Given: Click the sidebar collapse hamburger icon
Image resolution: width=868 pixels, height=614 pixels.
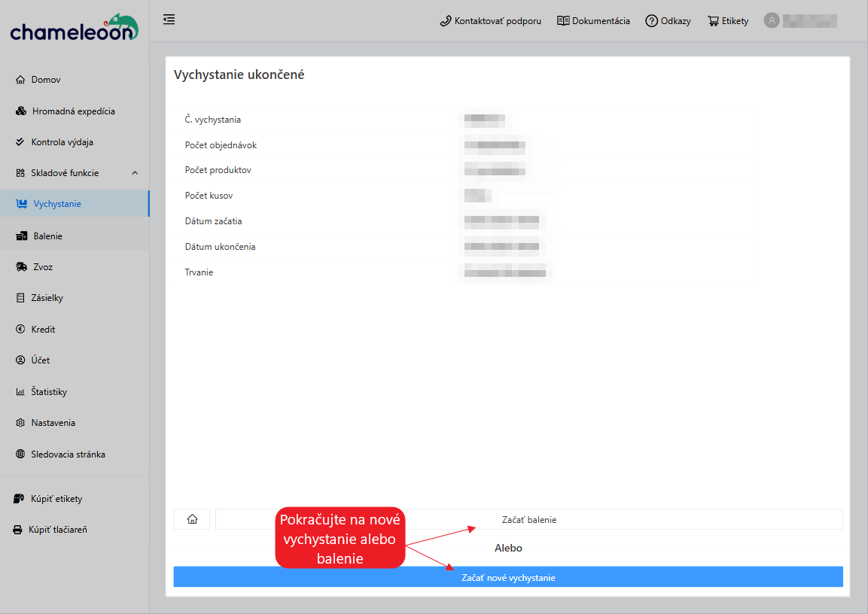Looking at the screenshot, I should (x=169, y=20).
